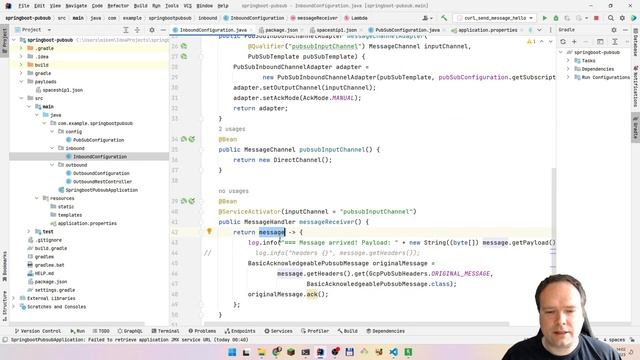Screen dimensions: 640x360
Task: Open Gradle panel settings gear
Action: pos(614,30)
